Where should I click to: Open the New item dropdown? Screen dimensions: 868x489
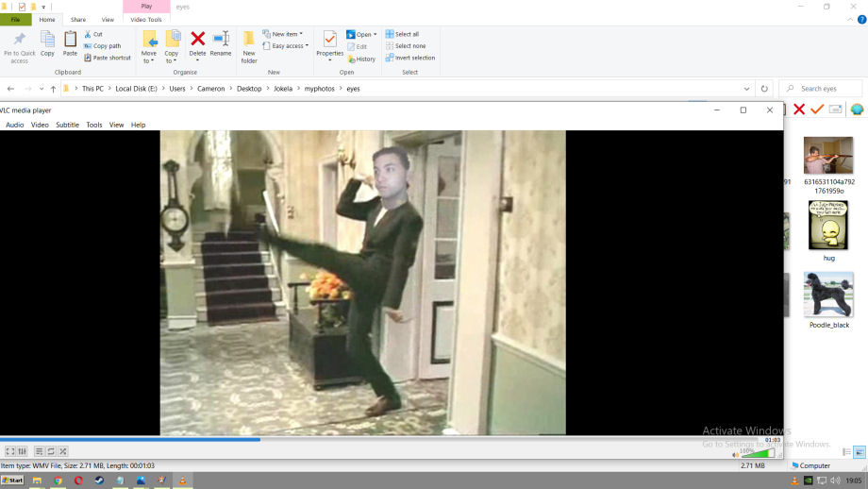[x=283, y=34]
